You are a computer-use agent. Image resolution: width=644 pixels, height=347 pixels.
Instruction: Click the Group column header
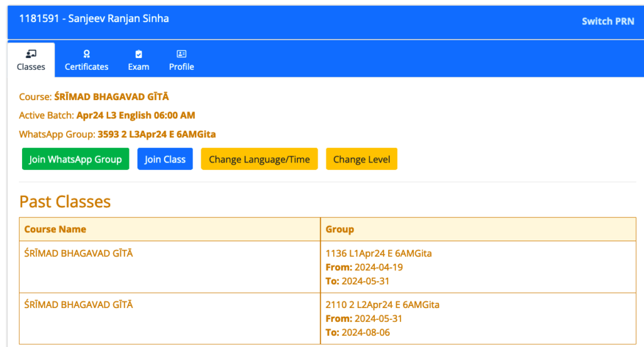(340, 229)
